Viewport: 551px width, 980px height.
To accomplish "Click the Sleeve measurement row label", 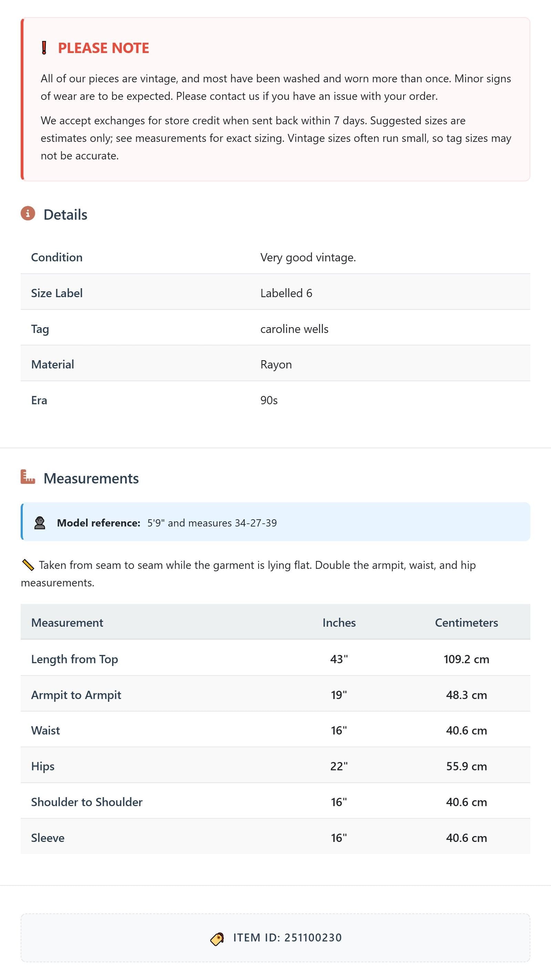I will [x=48, y=838].
